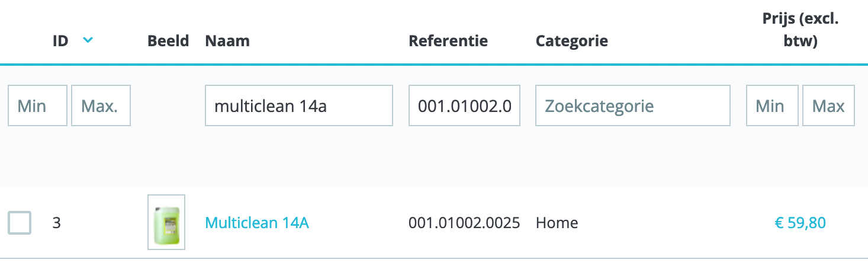Focus the price Max filter field
The image size is (868, 269).
[x=828, y=105]
